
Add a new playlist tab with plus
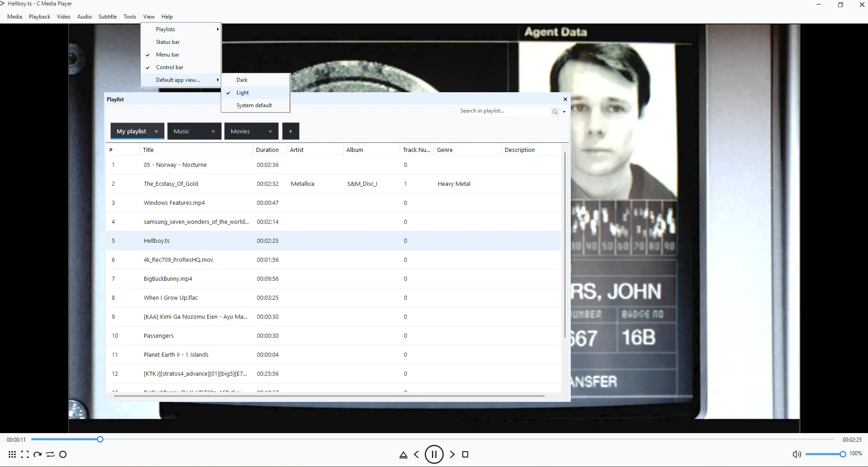tap(291, 131)
